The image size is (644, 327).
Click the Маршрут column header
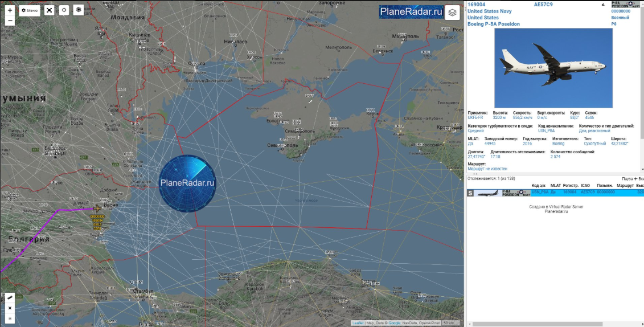tap(625, 186)
